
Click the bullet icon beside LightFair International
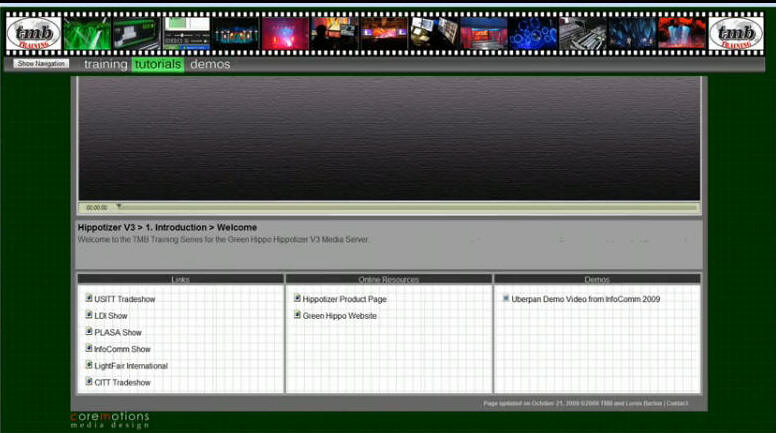[89, 365]
